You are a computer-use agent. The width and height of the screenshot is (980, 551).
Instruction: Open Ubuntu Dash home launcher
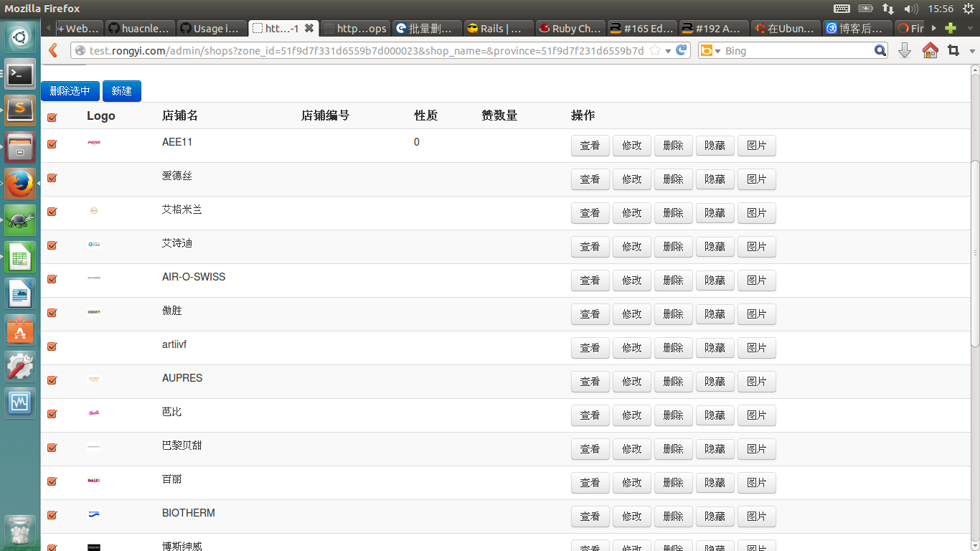click(x=20, y=37)
